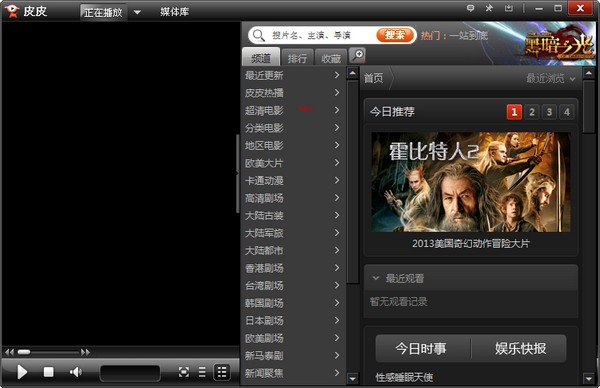This screenshot has width=600, height=388.
Task: Open the 霍比特人2 movie poster
Action: pos(471,182)
